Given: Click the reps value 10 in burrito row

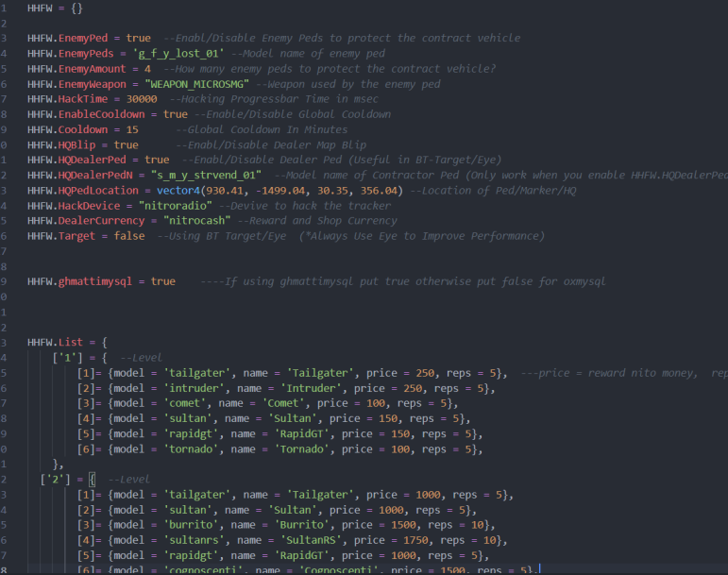Looking at the screenshot, I should 477,524.
